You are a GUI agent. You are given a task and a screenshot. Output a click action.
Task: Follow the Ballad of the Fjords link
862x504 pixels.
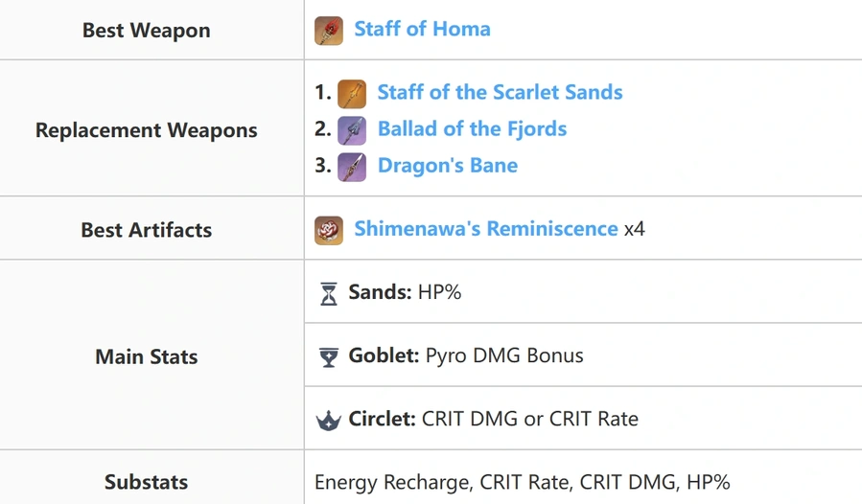tap(472, 129)
